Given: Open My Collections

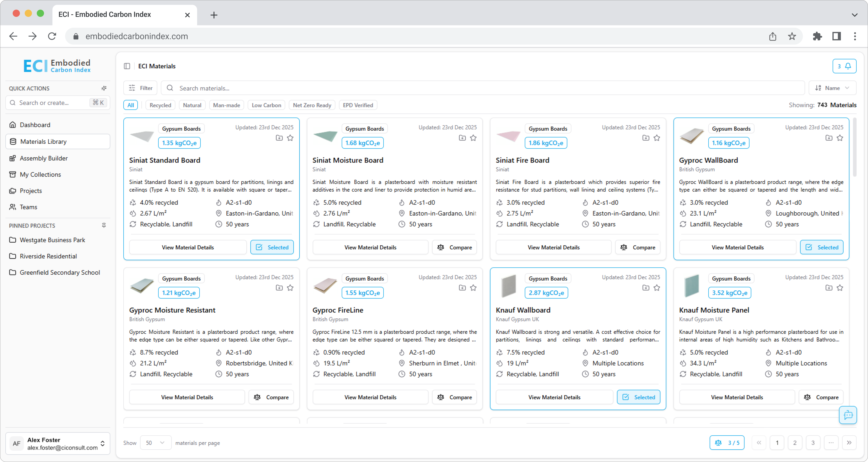Looking at the screenshot, I should [58, 174].
